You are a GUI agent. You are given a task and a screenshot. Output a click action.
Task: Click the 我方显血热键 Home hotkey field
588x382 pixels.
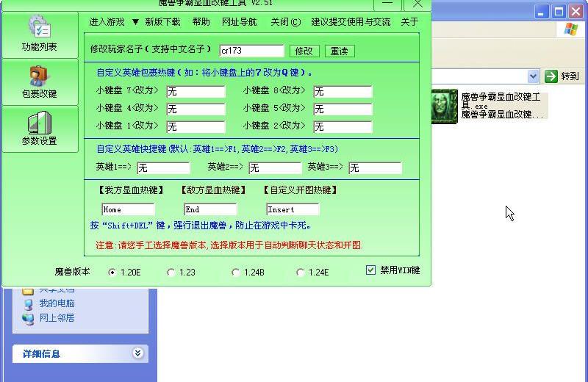point(127,209)
